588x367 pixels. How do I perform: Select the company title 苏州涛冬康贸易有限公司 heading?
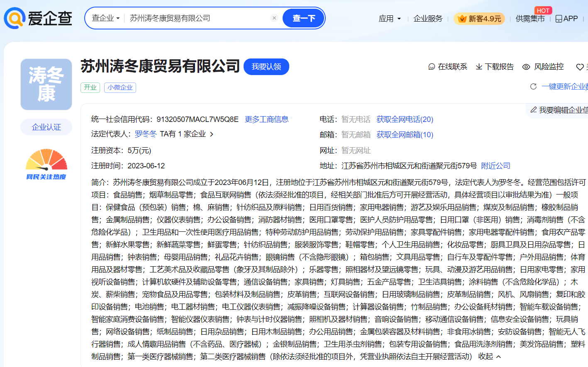point(160,66)
